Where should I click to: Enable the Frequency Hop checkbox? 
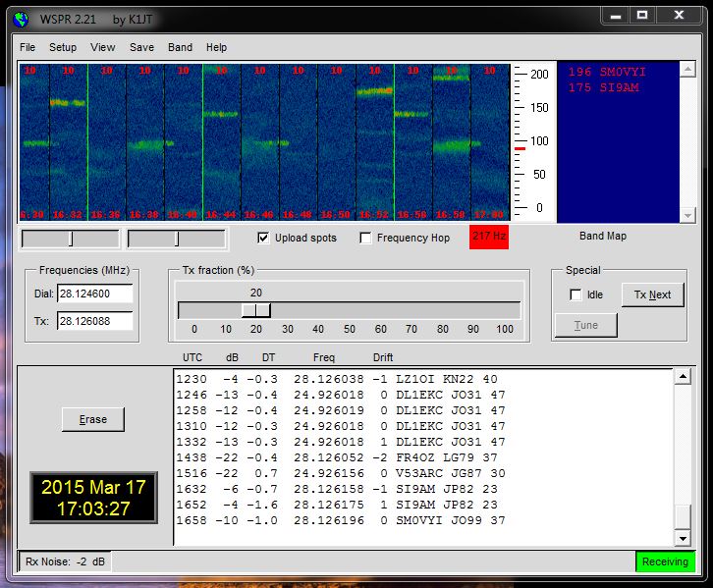(366, 238)
